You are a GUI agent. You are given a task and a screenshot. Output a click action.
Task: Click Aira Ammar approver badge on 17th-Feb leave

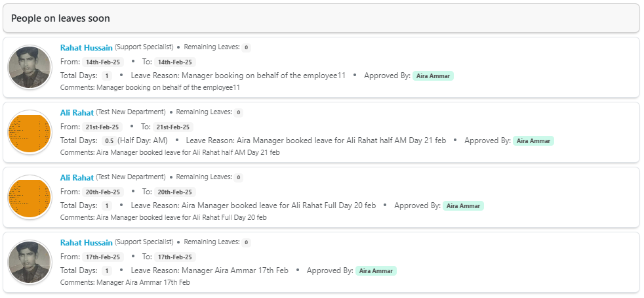tap(376, 270)
